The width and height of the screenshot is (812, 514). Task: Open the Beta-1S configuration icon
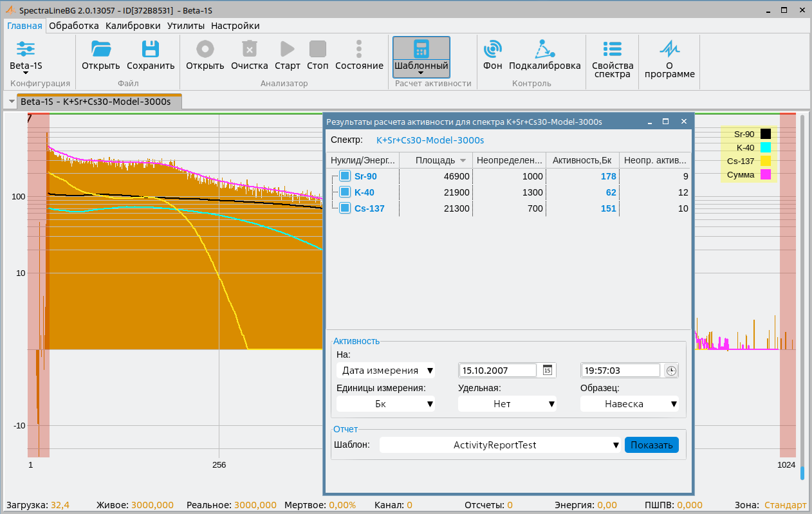pyautogui.click(x=26, y=50)
